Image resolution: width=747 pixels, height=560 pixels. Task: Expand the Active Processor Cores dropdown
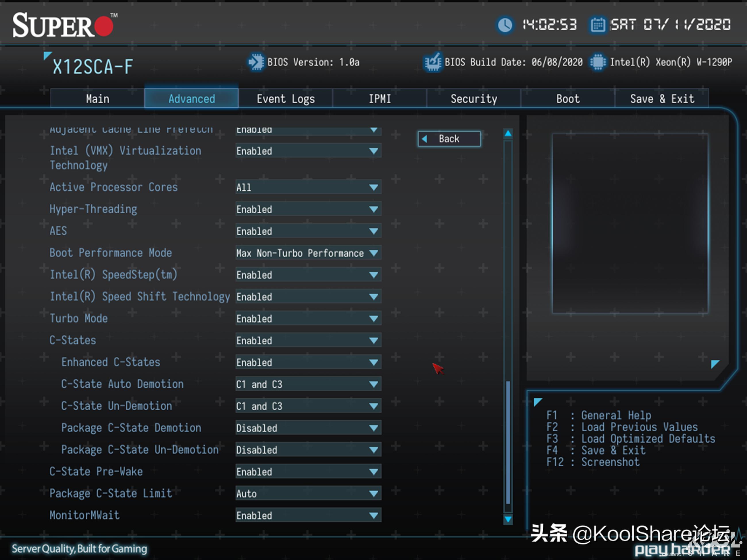tap(308, 187)
